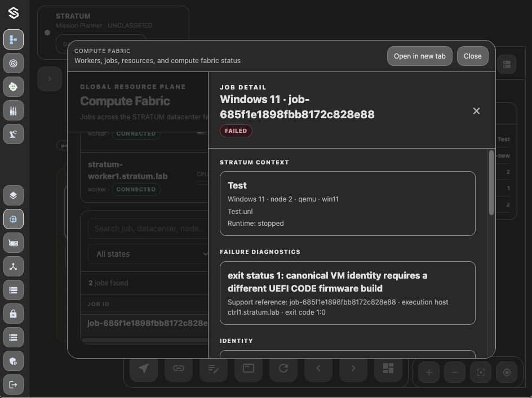Screen dimensions: 532x398
Task: Click the horizontal scrollbar under the jobs table
Action: click(145, 340)
